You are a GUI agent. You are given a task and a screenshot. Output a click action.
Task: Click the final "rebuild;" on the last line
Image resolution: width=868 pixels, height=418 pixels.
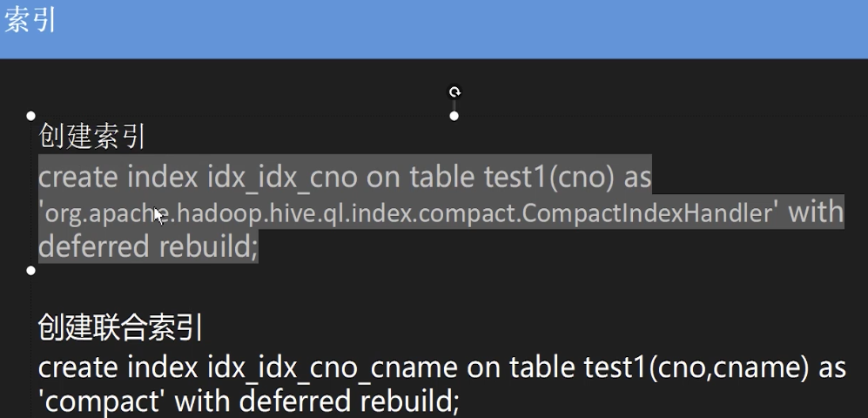pyautogui.click(x=409, y=401)
